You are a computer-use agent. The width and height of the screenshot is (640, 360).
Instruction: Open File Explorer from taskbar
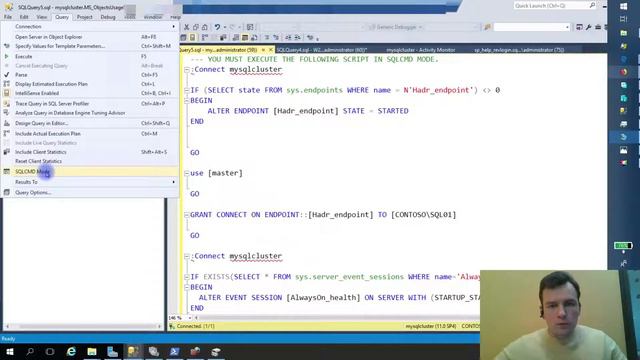(x=92, y=351)
